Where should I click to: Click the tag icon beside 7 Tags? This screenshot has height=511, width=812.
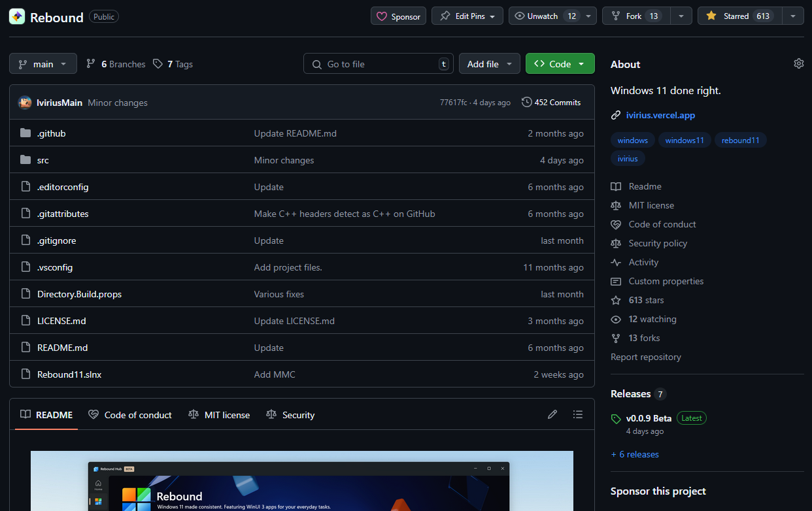point(158,64)
